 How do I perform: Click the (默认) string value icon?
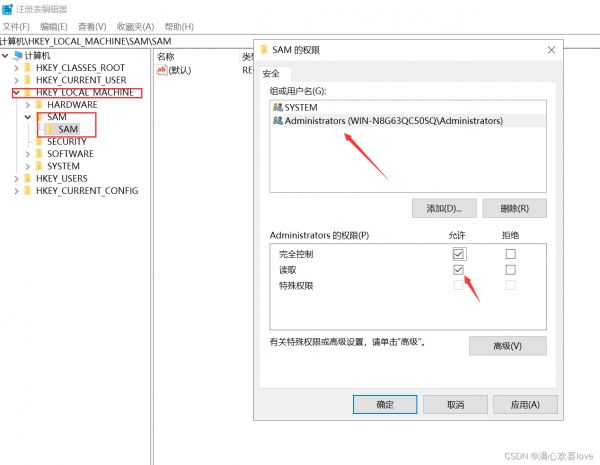161,70
